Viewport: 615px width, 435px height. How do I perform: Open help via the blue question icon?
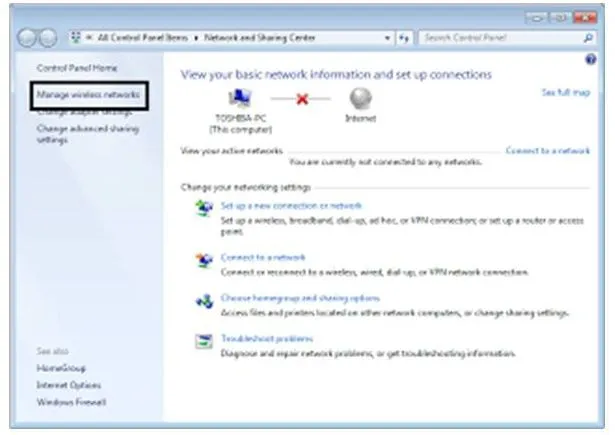click(x=590, y=60)
